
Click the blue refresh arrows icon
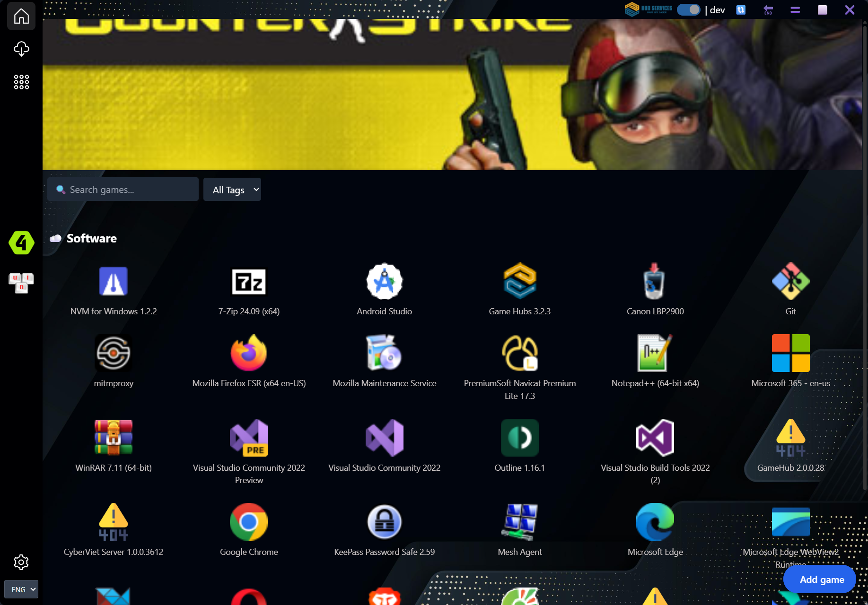click(x=741, y=10)
